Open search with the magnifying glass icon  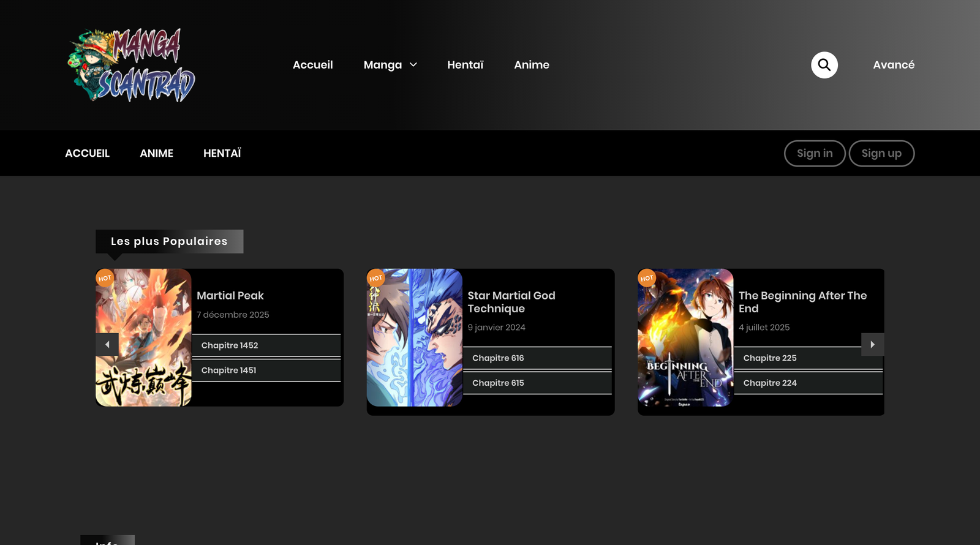(824, 65)
